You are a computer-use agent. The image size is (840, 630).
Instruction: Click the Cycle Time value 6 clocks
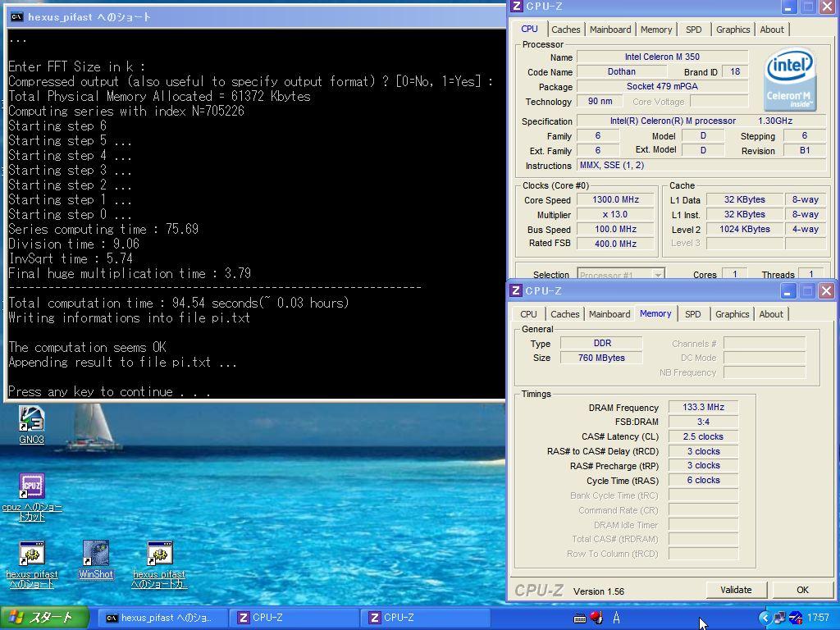pos(703,481)
